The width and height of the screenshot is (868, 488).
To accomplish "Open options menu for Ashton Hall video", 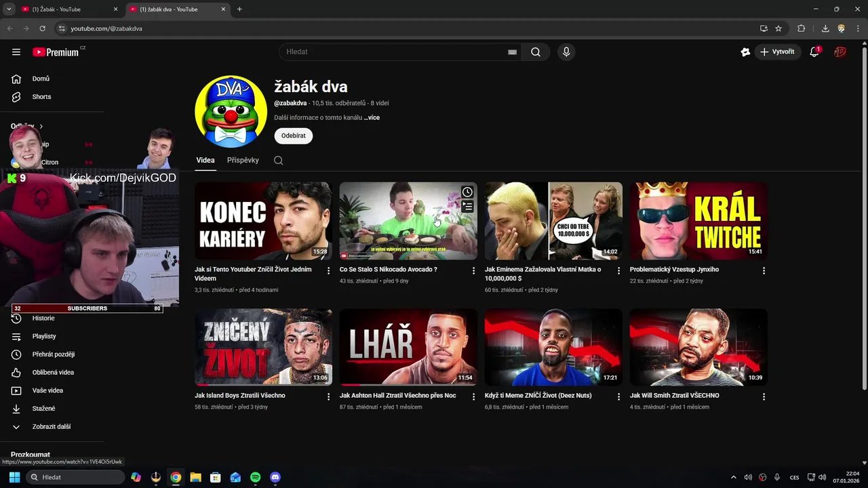I will 473,396.
